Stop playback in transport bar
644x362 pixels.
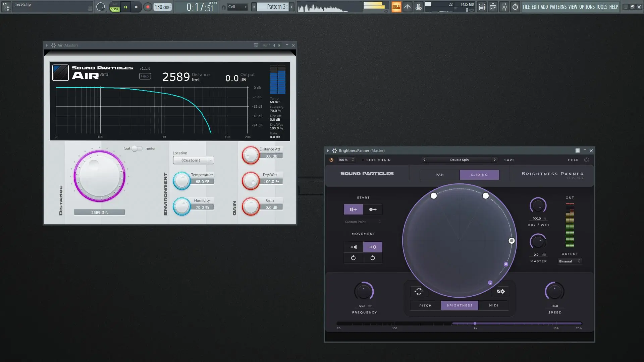(x=136, y=7)
